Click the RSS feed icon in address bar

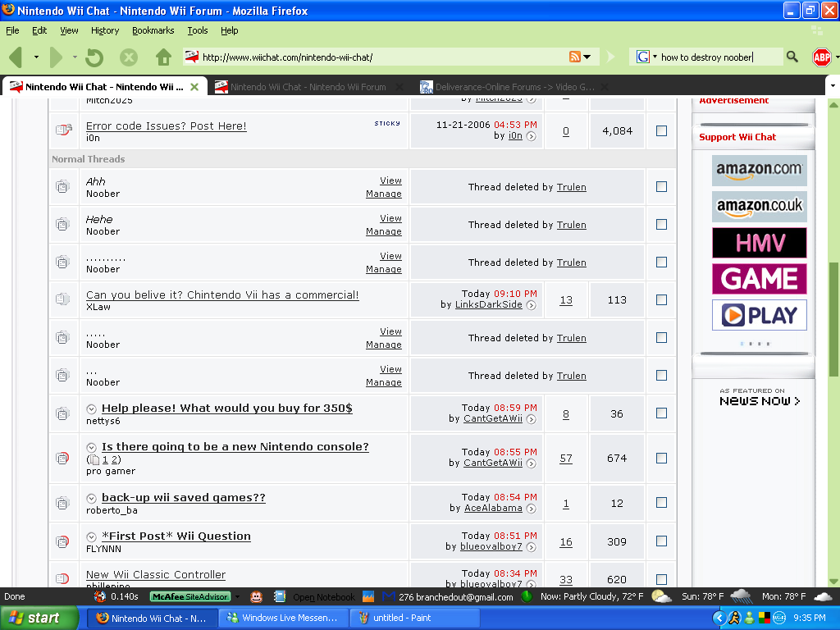tap(575, 57)
